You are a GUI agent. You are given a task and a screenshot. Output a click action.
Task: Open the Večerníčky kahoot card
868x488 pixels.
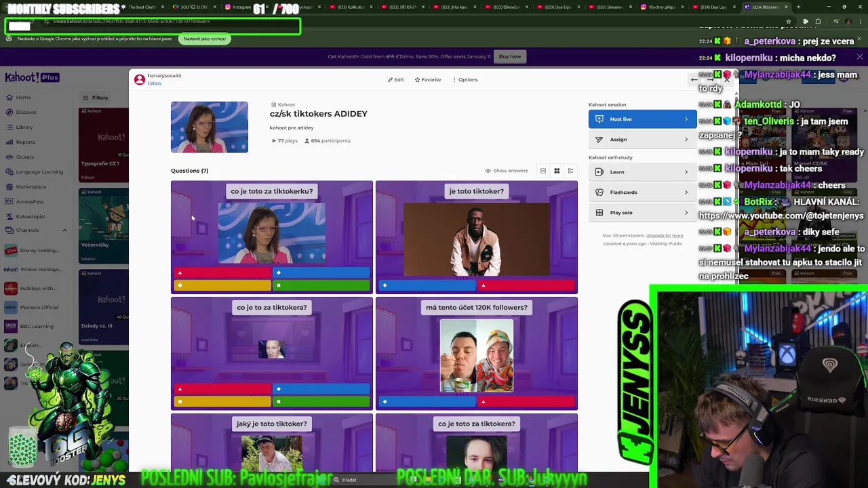(104, 227)
